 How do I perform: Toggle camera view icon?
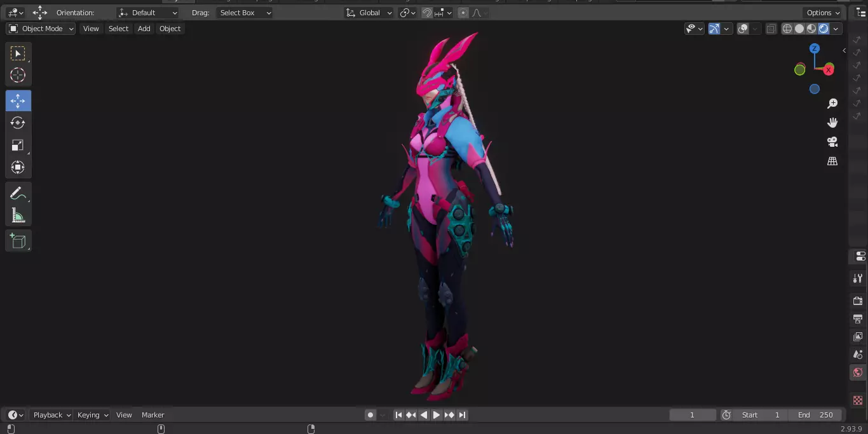point(832,142)
